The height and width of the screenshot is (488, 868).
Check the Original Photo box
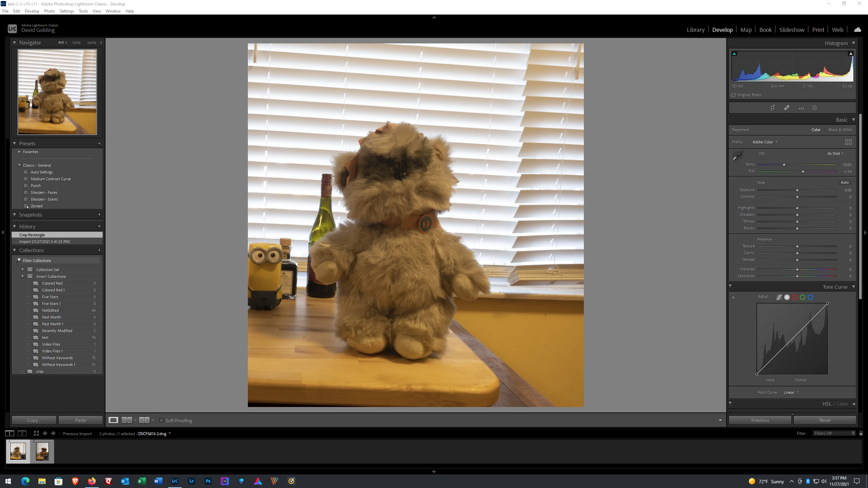(733, 95)
